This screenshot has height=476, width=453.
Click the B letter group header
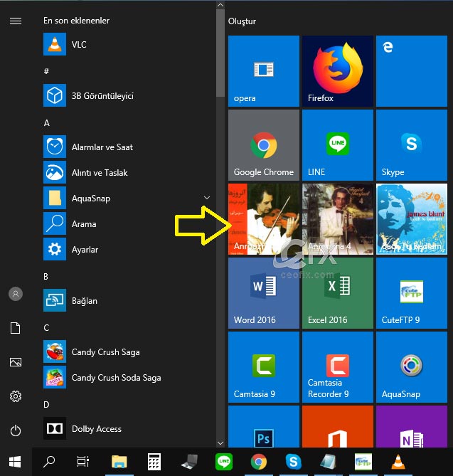click(46, 277)
